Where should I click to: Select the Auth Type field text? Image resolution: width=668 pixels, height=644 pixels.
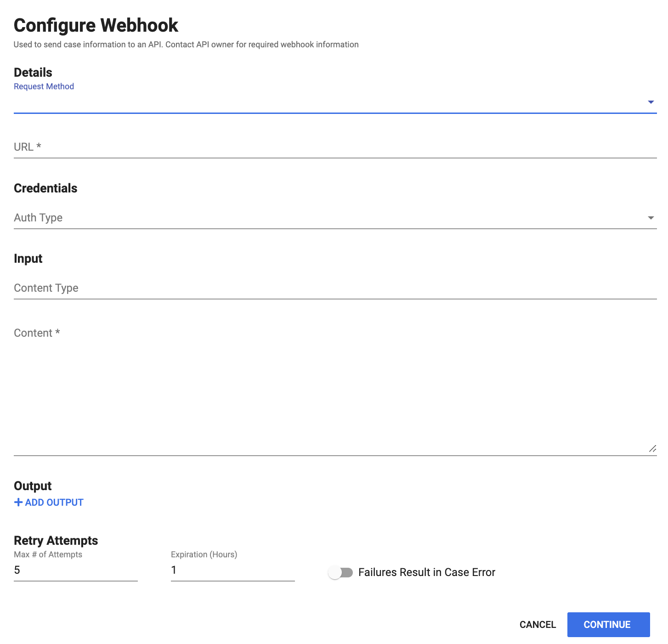38,218
